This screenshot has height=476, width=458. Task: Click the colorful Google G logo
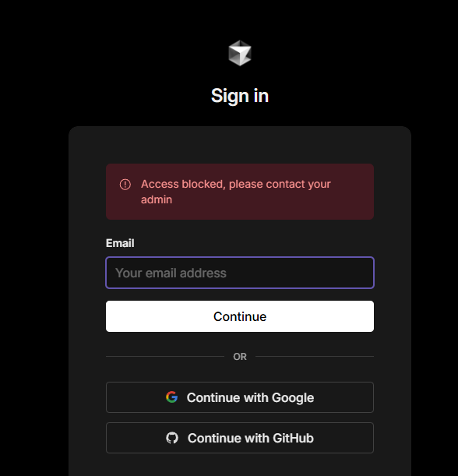172,397
